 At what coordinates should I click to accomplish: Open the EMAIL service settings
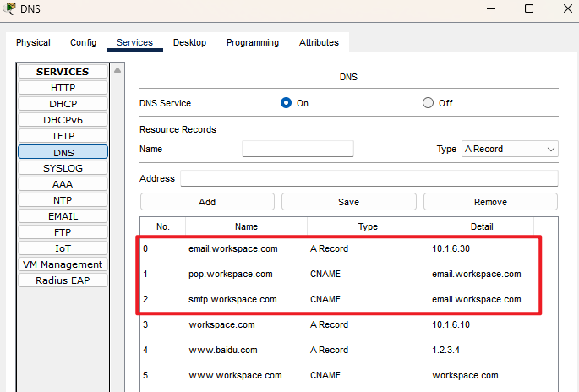tap(63, 216)
